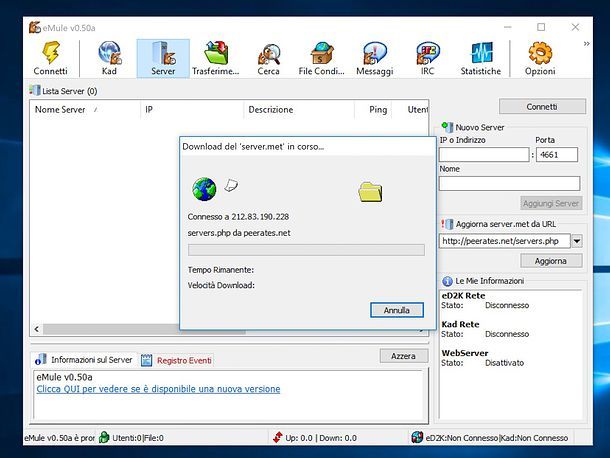Click the Aggiorna button

click(551, 261)
